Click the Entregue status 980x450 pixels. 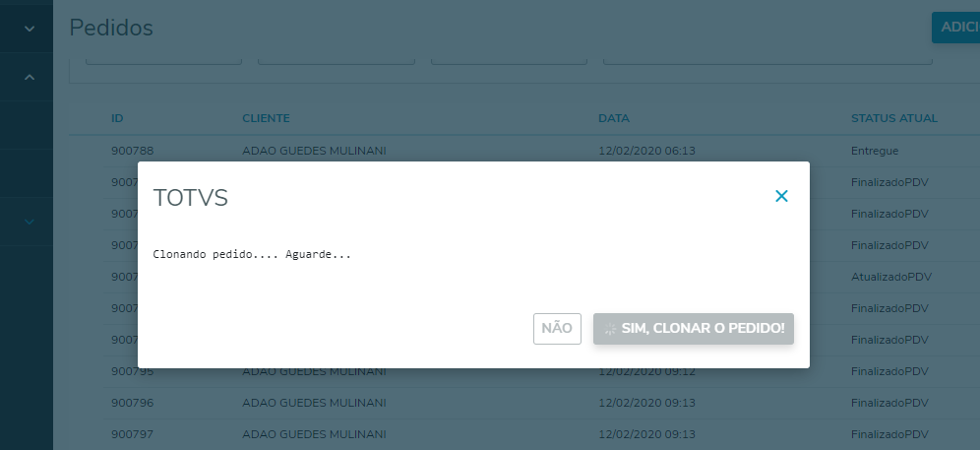pyautogui.click(x=875, y=151)
